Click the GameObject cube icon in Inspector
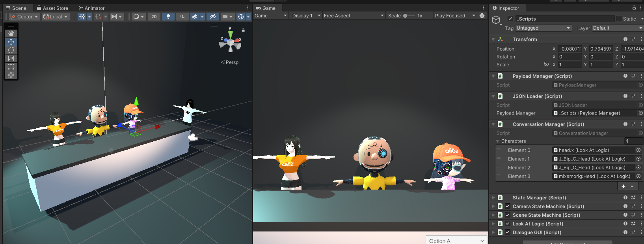644x244 pixels. [496, 20]
